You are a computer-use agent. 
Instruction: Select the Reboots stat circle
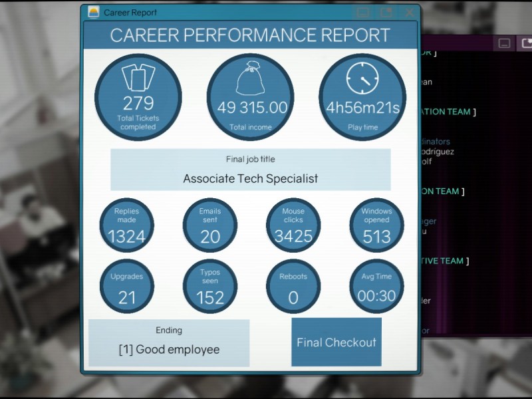point(293,286)
